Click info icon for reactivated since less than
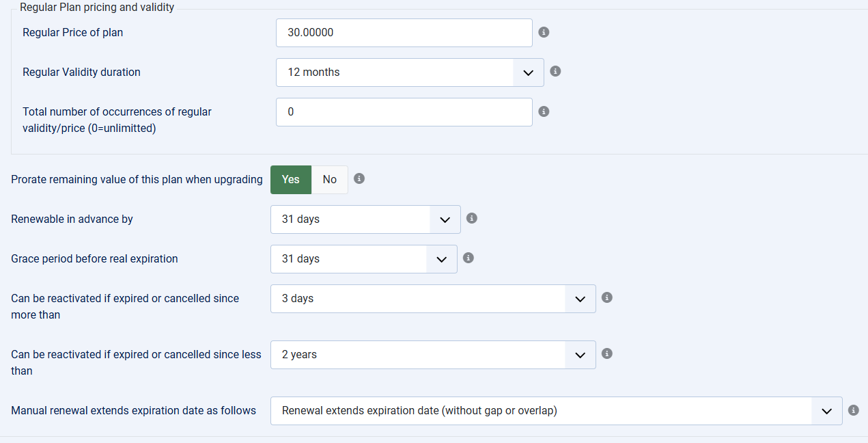The image size is (868, 443). click(606, 353)
